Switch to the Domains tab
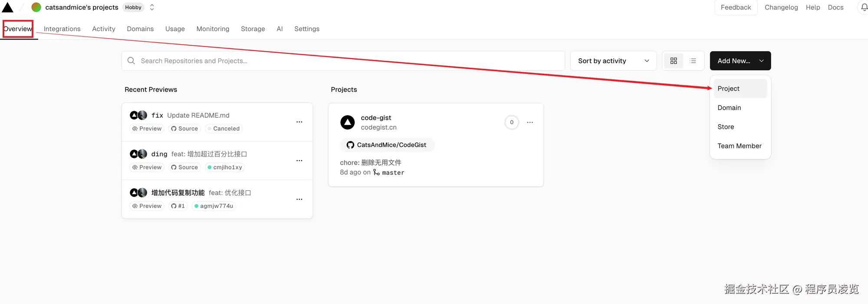The width and height of the screenshot is (868, 304). [x=140, y=29]
